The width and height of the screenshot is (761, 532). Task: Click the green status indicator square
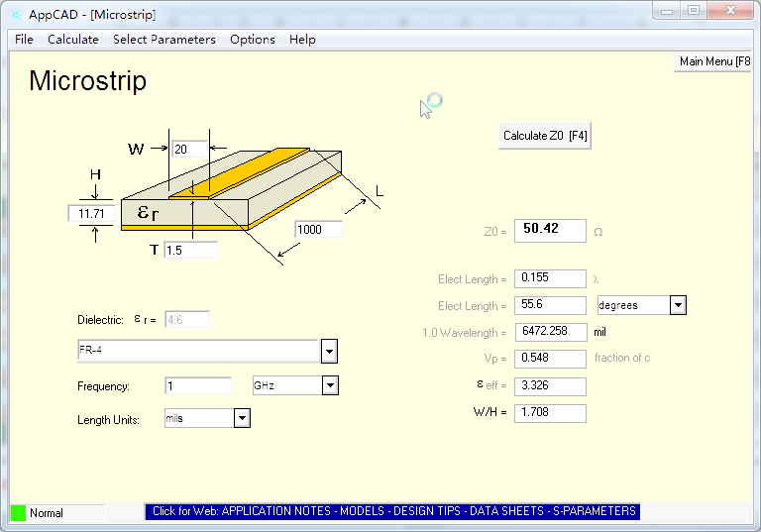point(18,513)
